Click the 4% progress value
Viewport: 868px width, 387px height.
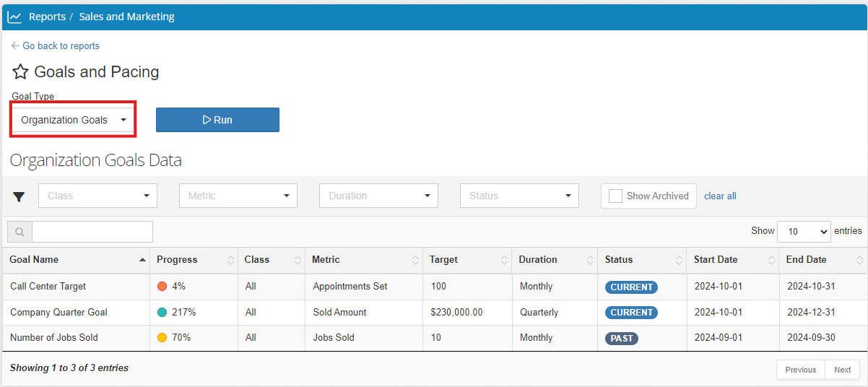[x=178, y=287]
